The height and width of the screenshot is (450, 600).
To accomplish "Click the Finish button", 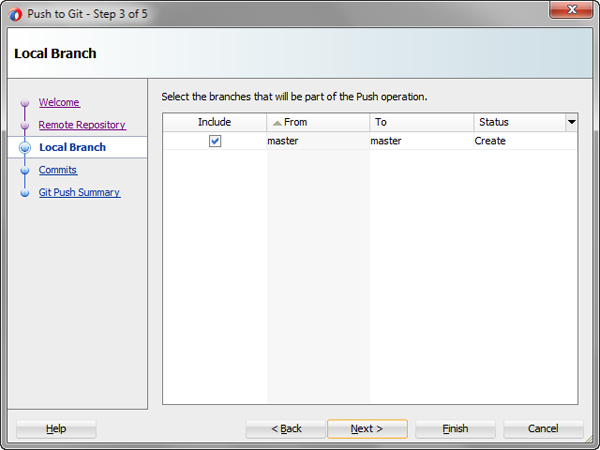I will pos(455,429).
